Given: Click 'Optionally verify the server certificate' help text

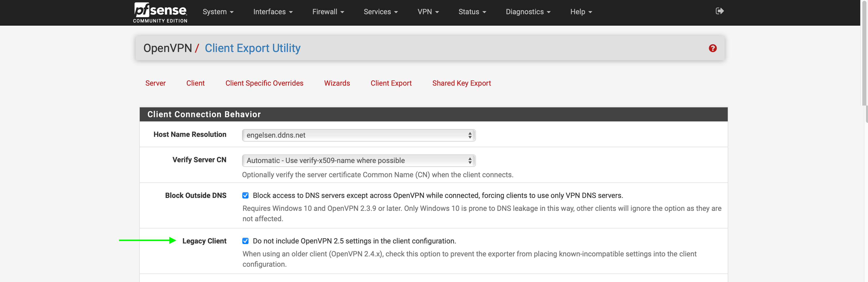Looking at the screenshot, I should click(377, 175).
